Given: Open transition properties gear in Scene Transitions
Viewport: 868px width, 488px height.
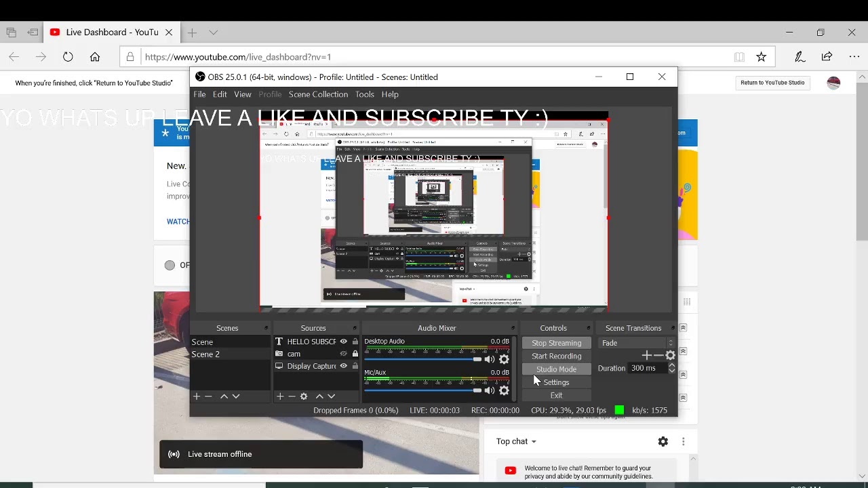Looking at the screenshot, I should (x=671, y=355).
